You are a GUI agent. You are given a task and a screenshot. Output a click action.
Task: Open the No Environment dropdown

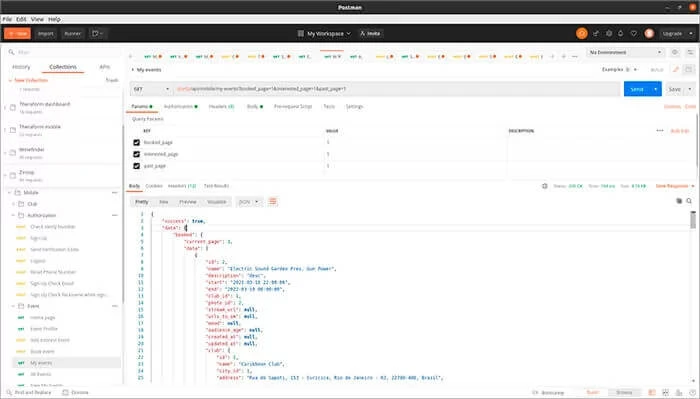tap(625, 52)
